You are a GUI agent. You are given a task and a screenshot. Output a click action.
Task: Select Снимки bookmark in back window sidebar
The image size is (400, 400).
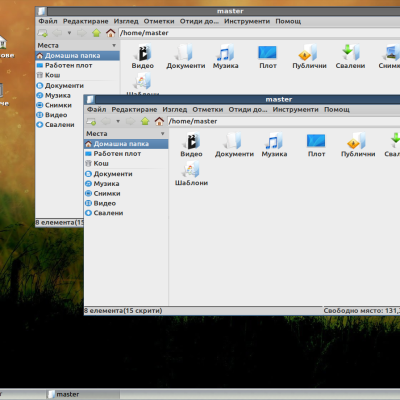(59, 105)
